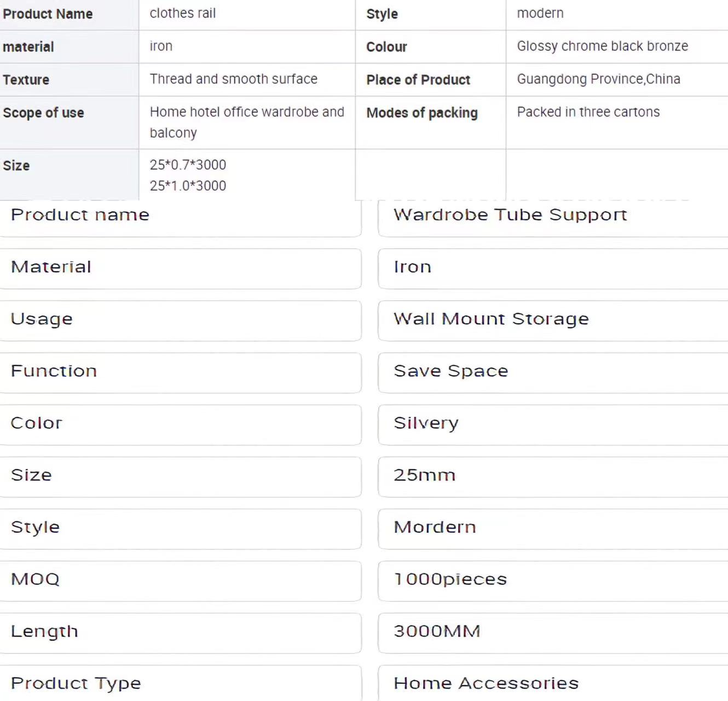Select 'Guangdong Province,China' cell
The width and height of the screenshot is (728, 701).
tap(598, 79)
